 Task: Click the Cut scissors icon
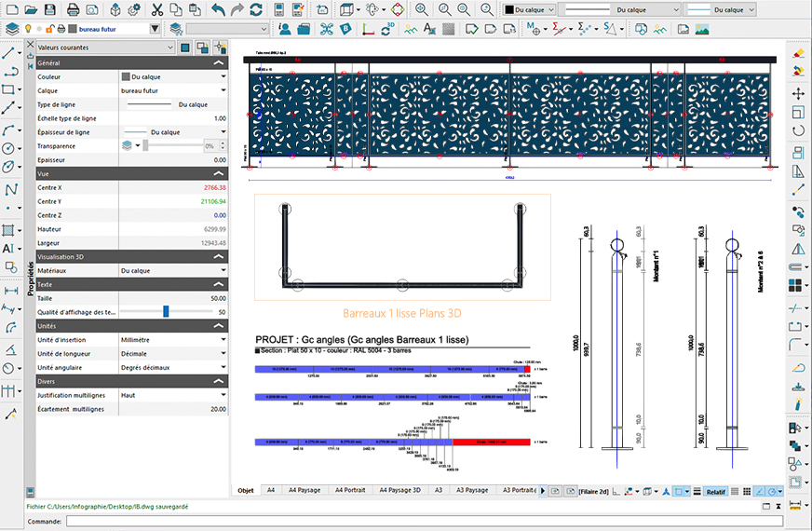156,9
